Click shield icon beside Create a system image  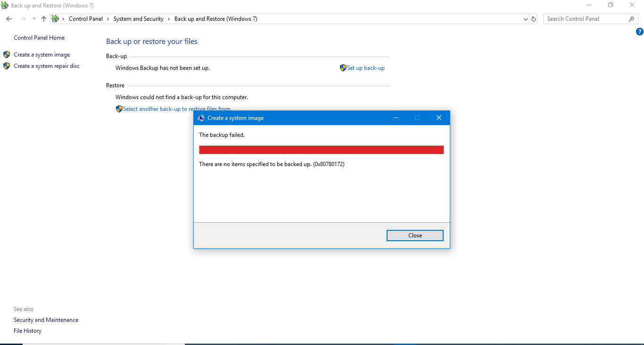pyautogui.click(x=7, y=55)
